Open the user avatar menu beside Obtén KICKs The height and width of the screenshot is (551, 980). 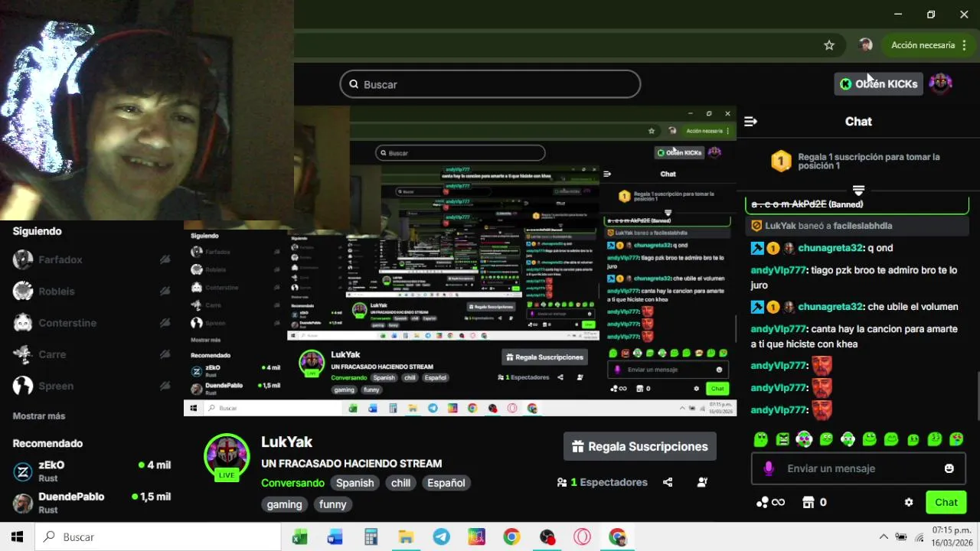point(940,84)
